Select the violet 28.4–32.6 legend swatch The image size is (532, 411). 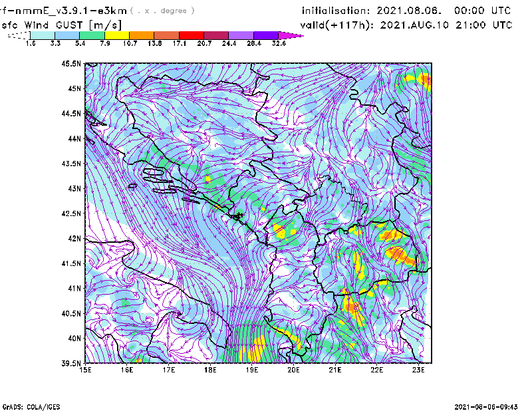point(265,35)
